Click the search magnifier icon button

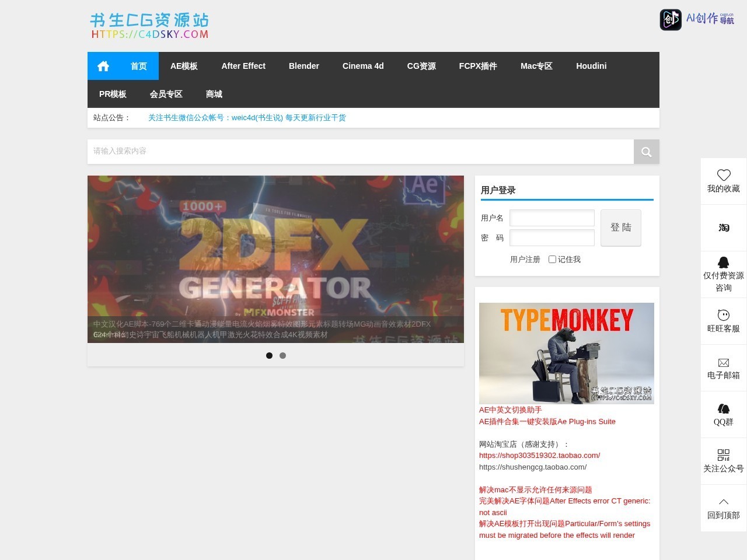646,152
